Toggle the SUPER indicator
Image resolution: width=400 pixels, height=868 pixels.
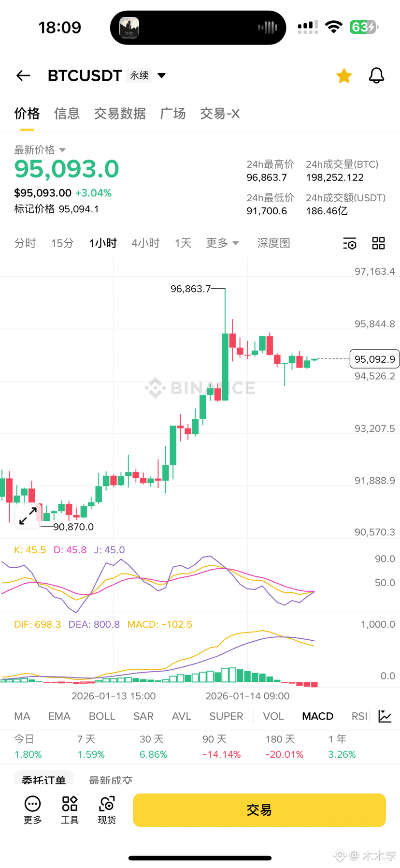click(x=226, y=716)
